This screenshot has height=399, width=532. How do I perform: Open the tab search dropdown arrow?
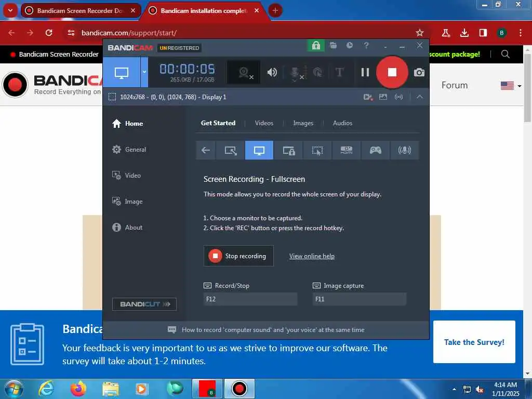click(x=10, y=10)
